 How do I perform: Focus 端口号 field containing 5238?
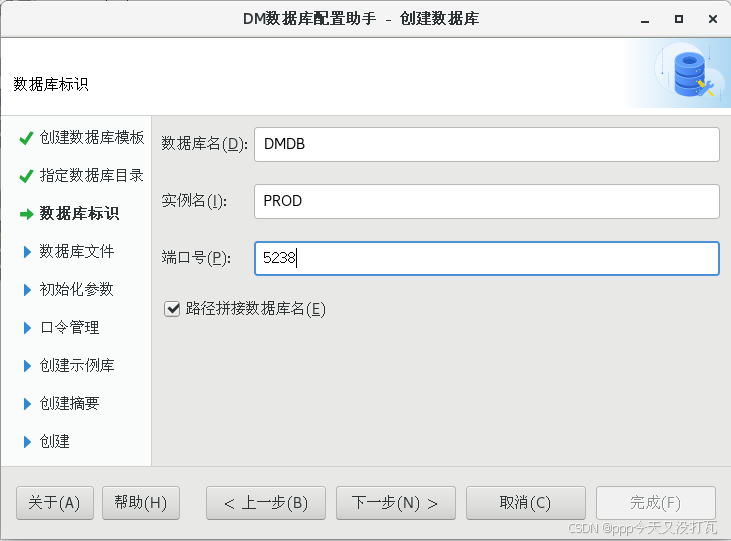[x=487, y=258]
